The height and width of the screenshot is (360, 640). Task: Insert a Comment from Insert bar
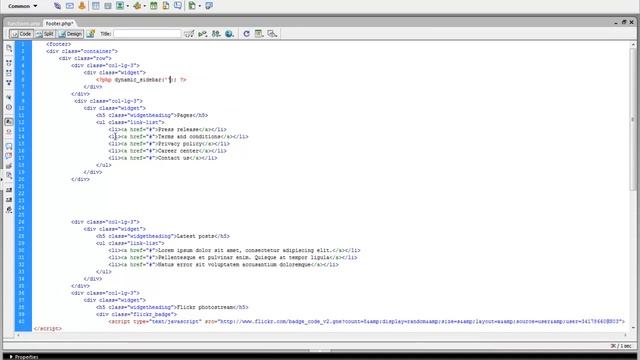(x=178, y=6)
